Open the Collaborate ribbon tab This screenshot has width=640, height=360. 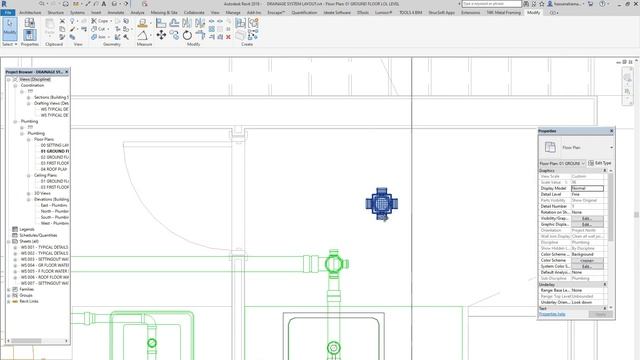click(x=194, y=13)
